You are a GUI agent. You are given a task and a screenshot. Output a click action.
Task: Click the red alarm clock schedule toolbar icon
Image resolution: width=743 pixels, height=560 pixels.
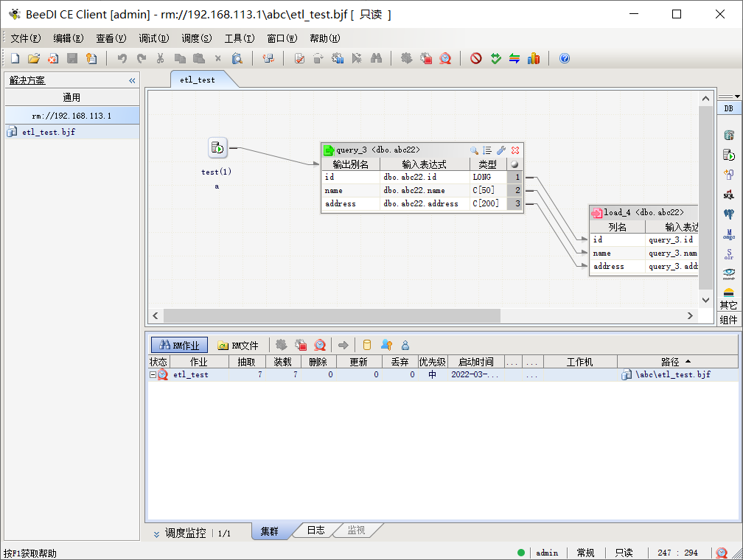[445, 58]
